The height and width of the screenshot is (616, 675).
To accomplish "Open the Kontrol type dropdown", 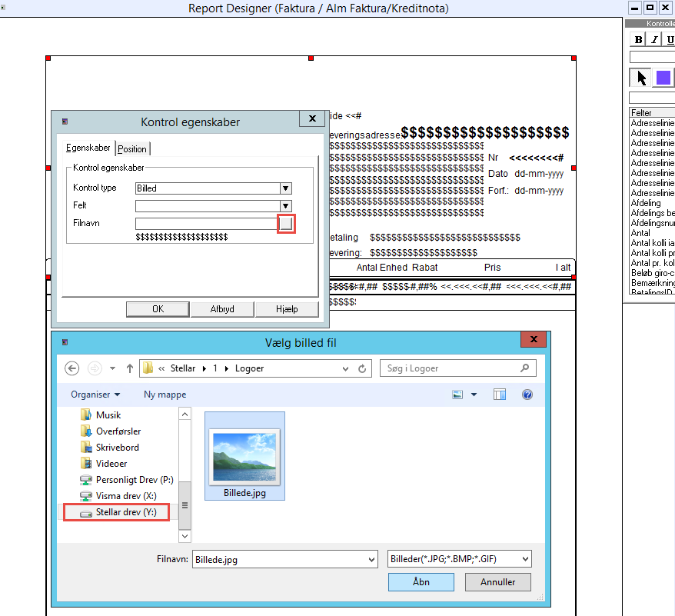I will click(286, 188).
